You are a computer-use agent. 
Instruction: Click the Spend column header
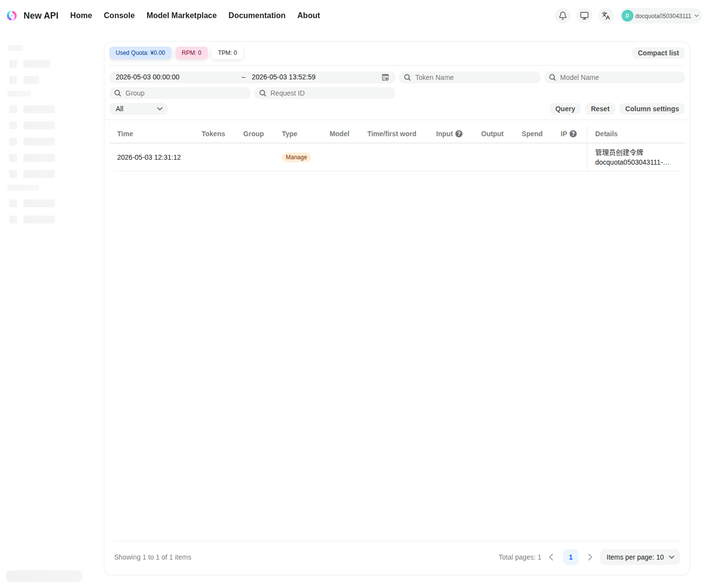[532, 134]
